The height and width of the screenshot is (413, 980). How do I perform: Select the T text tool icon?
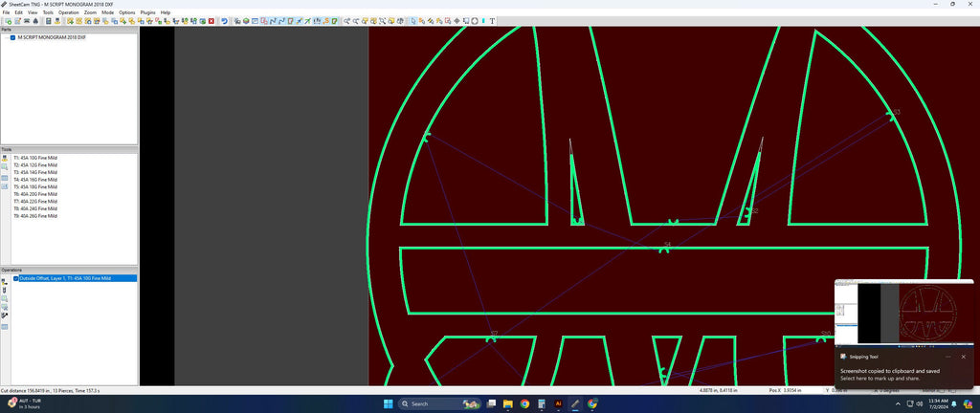coord(492,21)
